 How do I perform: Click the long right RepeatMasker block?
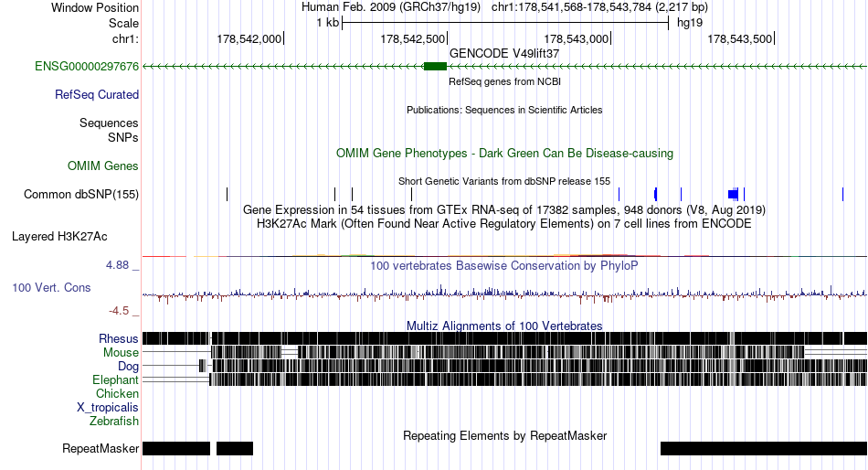pos(764,448)
